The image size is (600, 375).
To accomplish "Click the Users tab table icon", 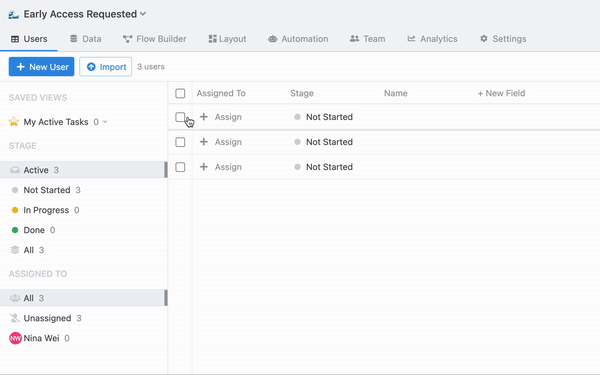I will click(15, 39).
